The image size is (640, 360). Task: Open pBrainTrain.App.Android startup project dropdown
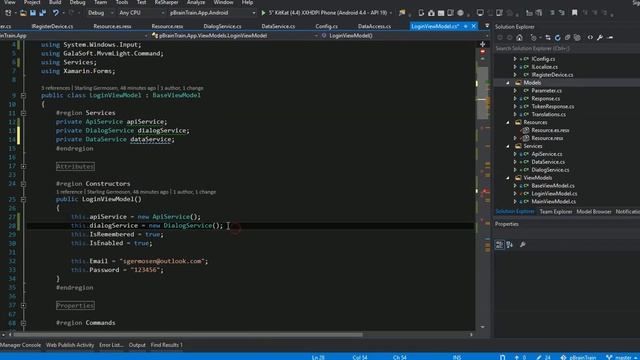[212, 13]
